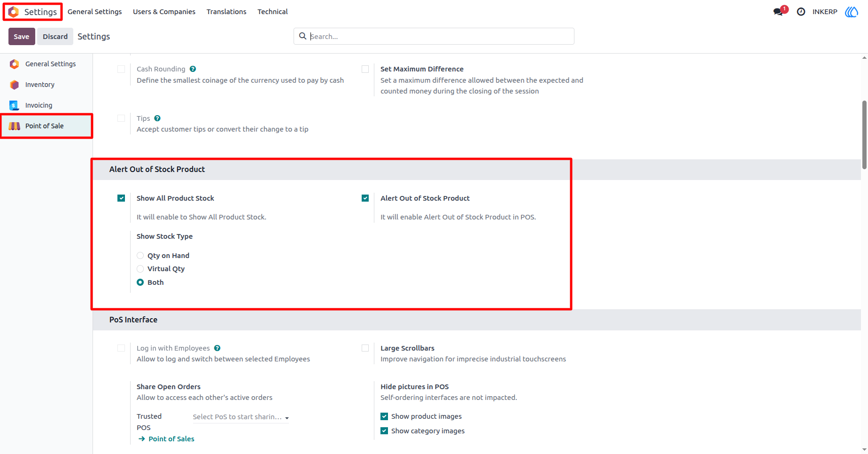Image resolution: width=868 pixels, height=454 pixels.
Task: Open the Users & Companies menu
Action: click(164, 12)
